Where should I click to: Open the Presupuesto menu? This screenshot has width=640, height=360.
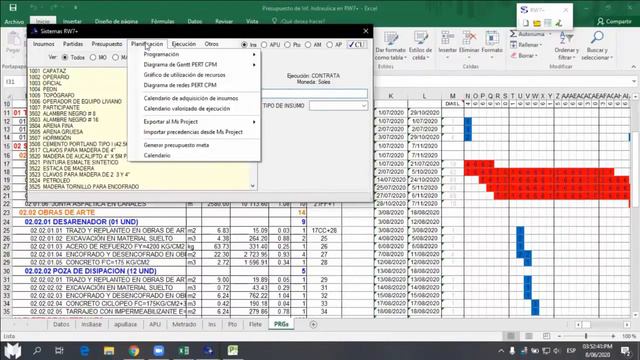(x=107, y=44)
